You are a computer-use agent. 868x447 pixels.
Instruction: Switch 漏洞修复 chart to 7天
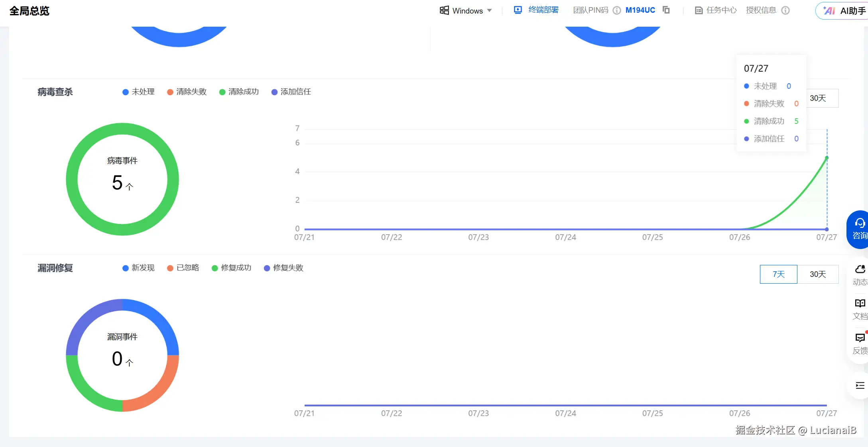tap(778, 274)
